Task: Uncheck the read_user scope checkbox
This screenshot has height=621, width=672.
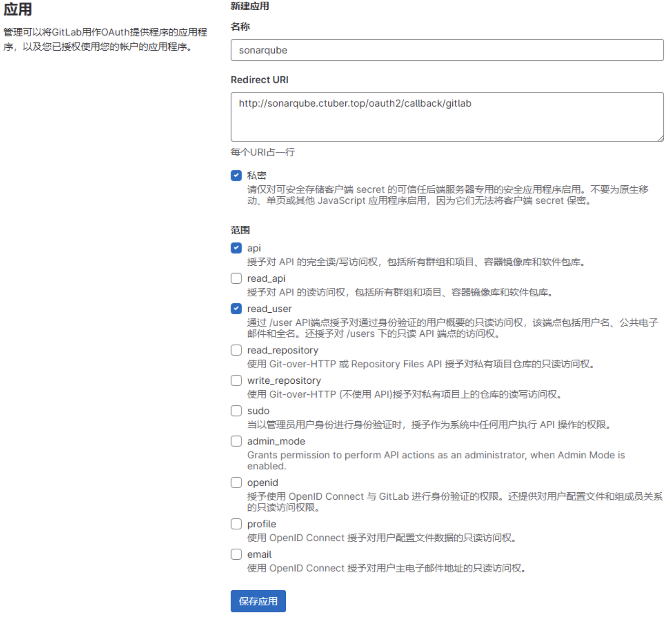Action: point(236,308)
